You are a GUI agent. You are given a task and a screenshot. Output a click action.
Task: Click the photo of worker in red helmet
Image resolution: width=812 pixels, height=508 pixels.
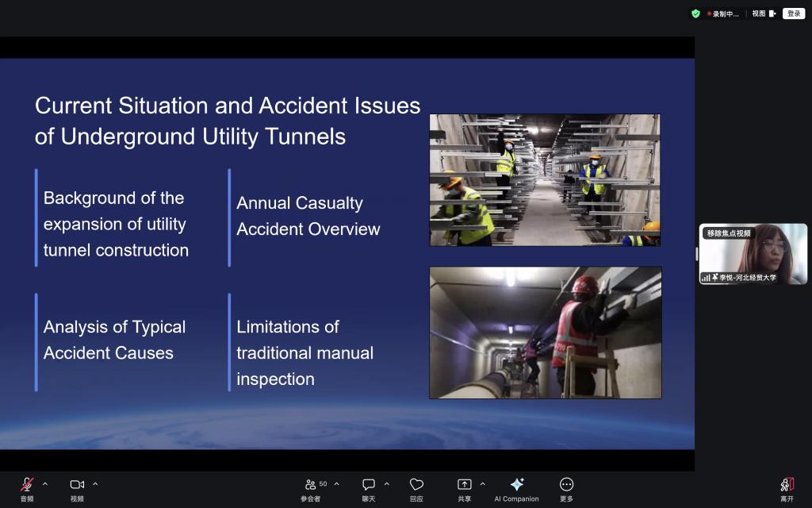point(546,333)
